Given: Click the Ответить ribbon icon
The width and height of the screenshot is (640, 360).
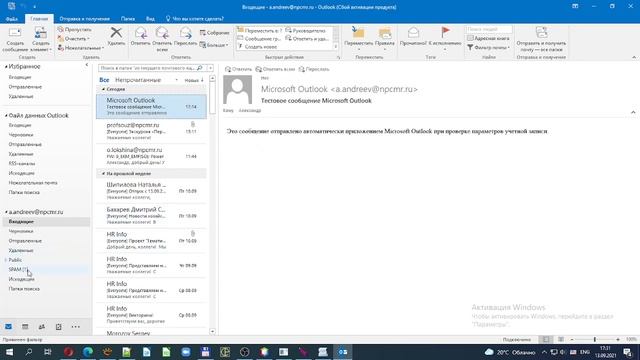Looking at the screenshot, I should (140, 32).
